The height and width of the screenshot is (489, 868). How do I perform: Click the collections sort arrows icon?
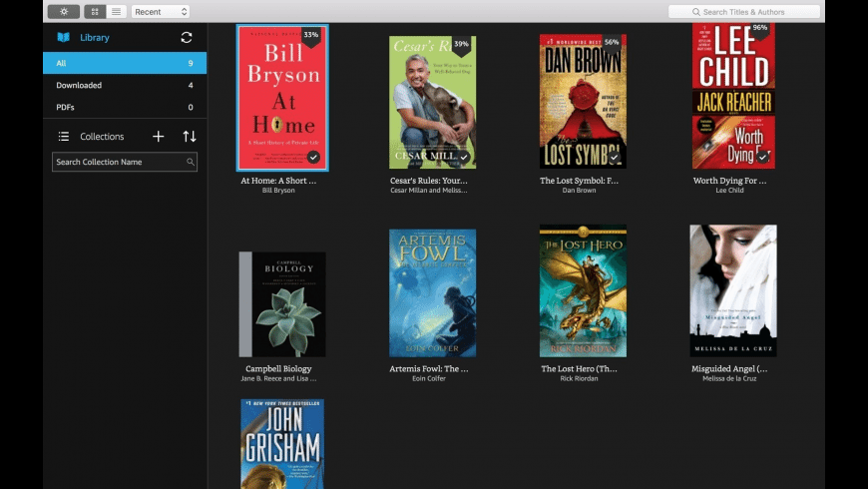(x=190, y=137)
